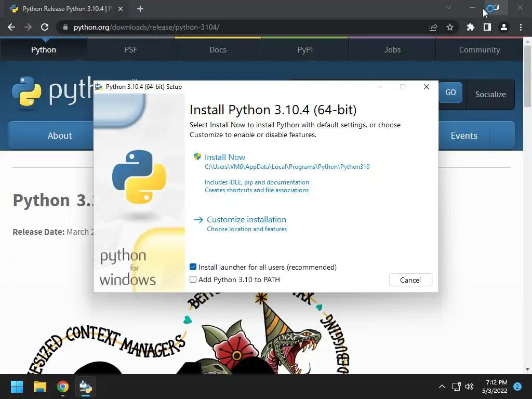The image size is (532, 399).
Task: Open the Community nav item
Action: click(480, 50)
